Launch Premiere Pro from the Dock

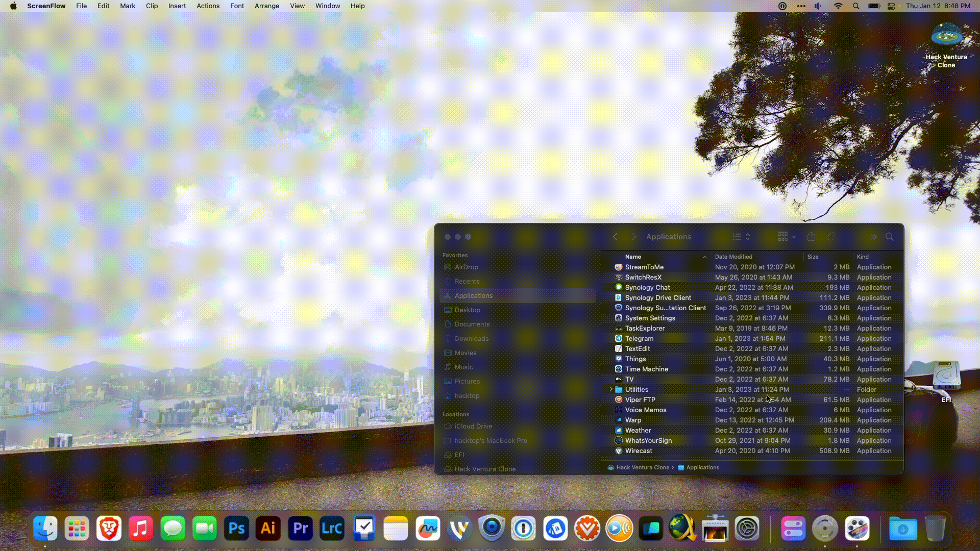tap(300, 529)
